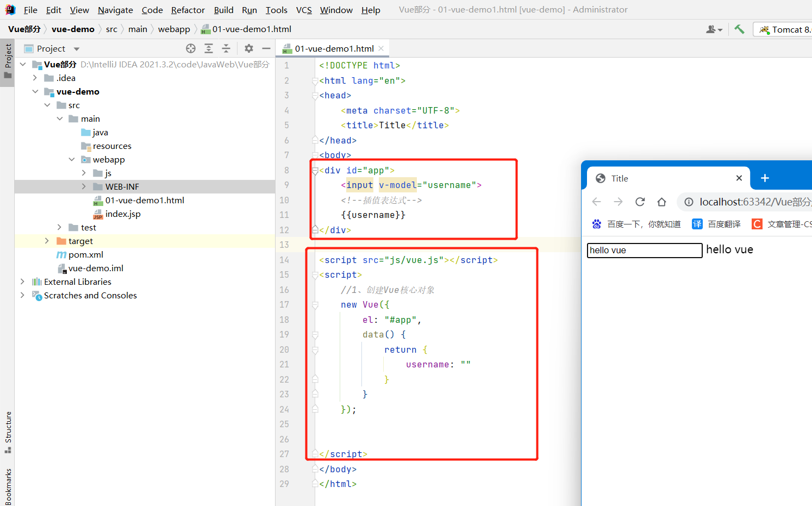Screen dimensions: 812x506
Task: Hide the Project tool window
Action: [x=266, y=48]
